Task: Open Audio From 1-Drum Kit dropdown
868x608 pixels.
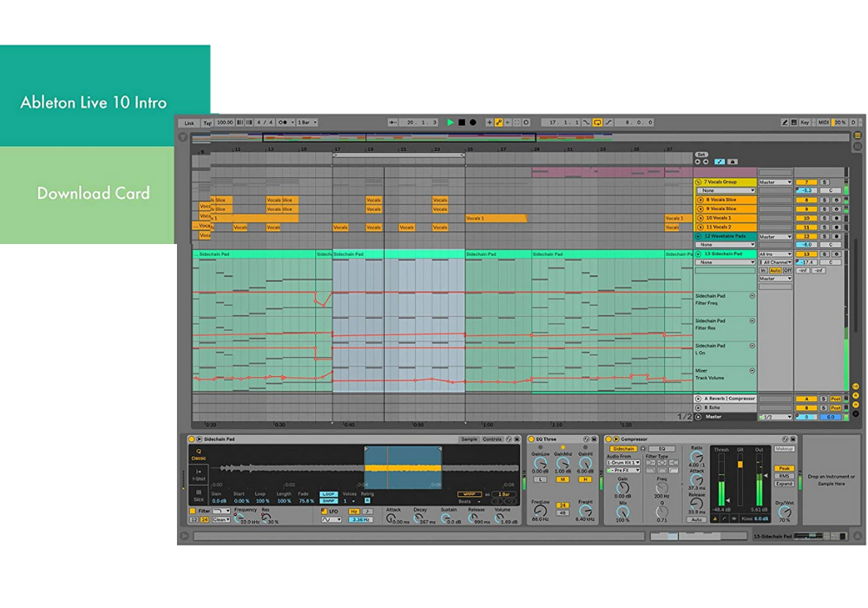Action: click(x=623, y=463)
